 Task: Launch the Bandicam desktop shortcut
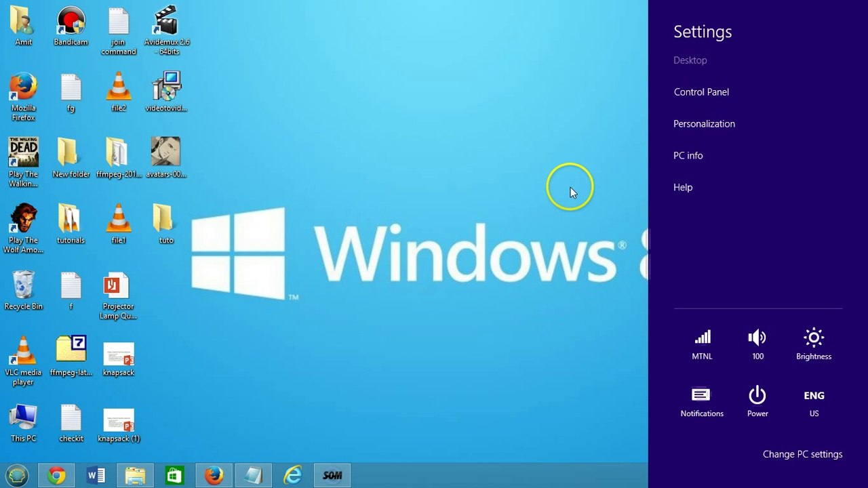pyautogui.click(x=71, y=26)
